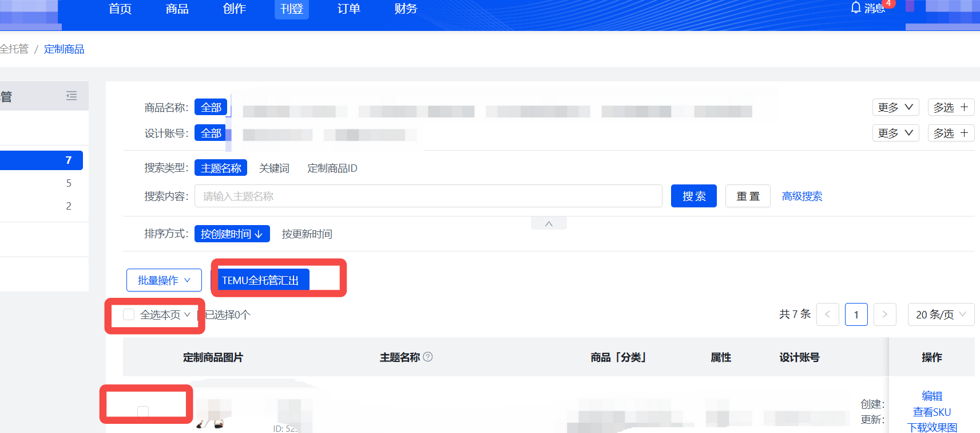980x433 pixels.
Task: Select the 关键词 search type
Action: click(x=274, y=168)
